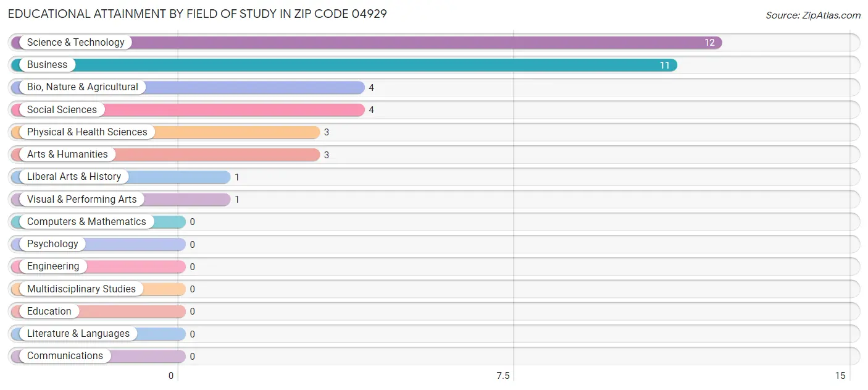868x390 pixels.
Task: Click the Source: ZipAtlas.com credit
Action: [813, 15]
